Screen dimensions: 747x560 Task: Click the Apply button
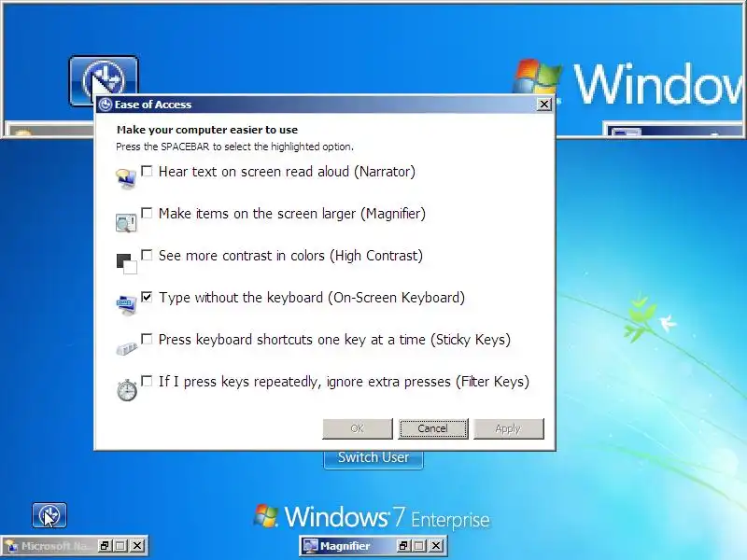coord(508,428)
